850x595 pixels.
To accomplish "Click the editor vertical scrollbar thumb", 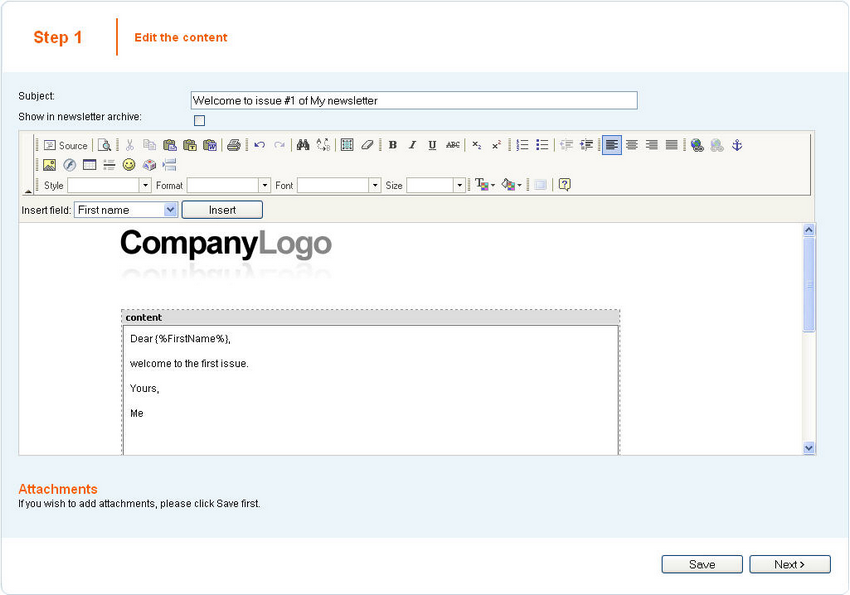I will tap(809, 284).
